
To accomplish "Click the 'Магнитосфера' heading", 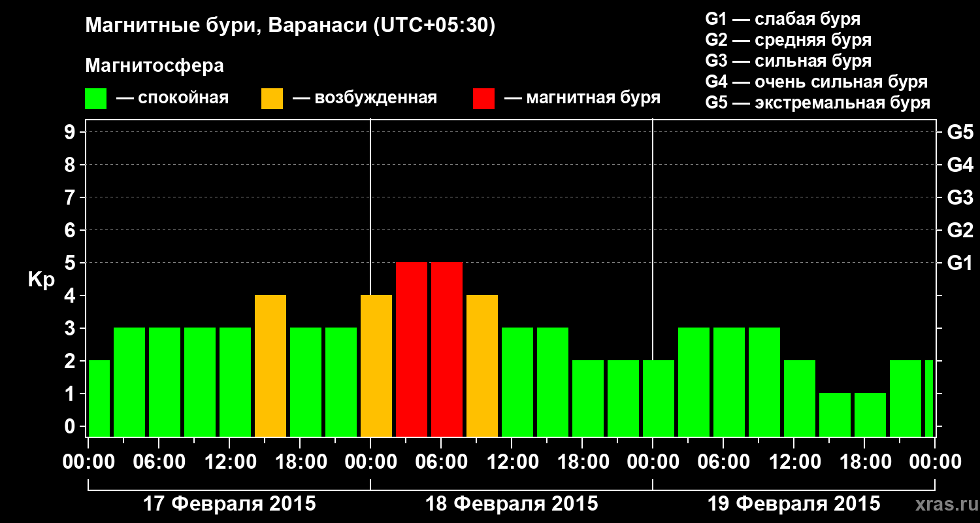I will click(x=154, y=66).
